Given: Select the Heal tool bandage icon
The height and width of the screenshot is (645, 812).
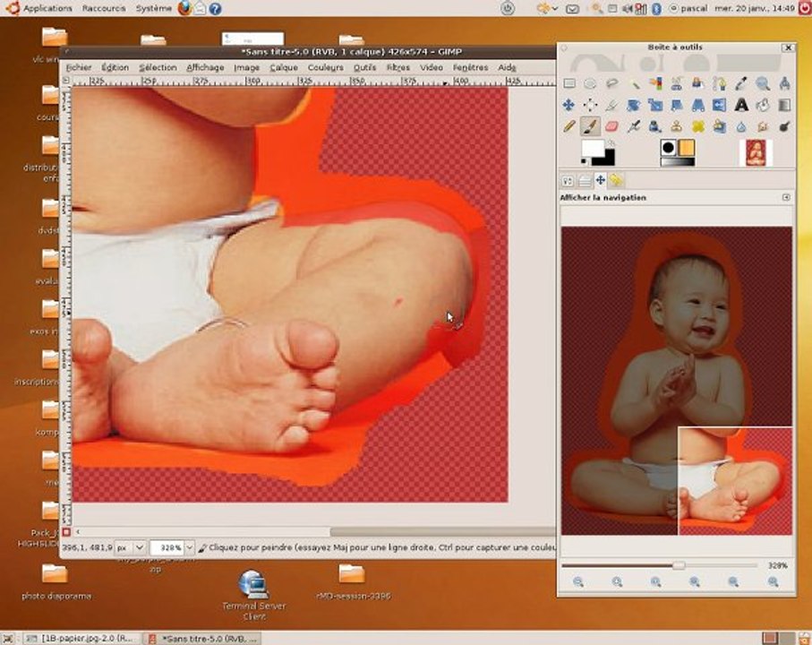Looking at the screenshot, I should [x=698, y=126].
